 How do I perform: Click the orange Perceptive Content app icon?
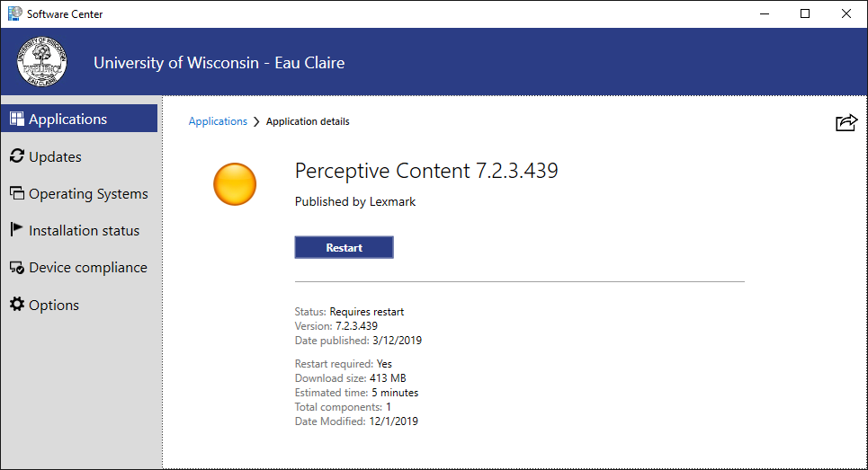click(235, 184)
